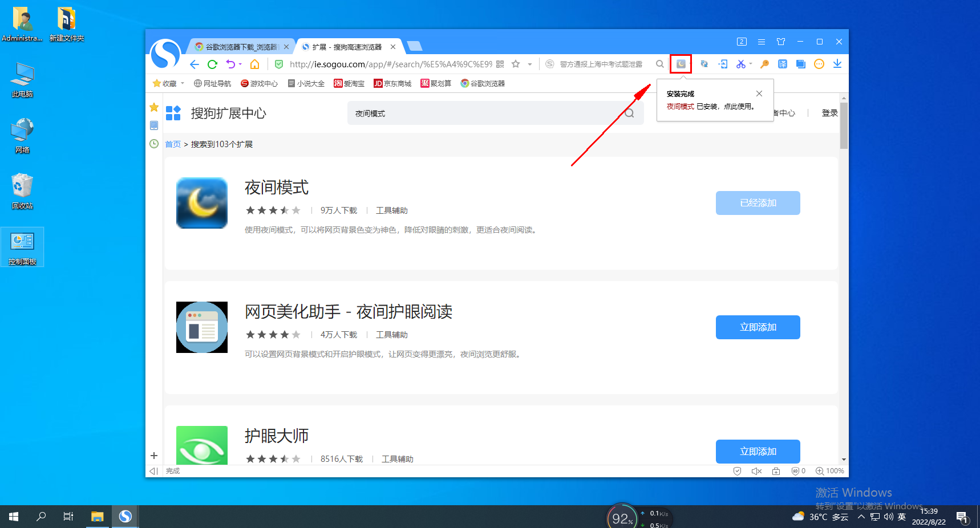Click 登录 on extension center page
The image size is (980, 528).
click(x=829, y=113)
